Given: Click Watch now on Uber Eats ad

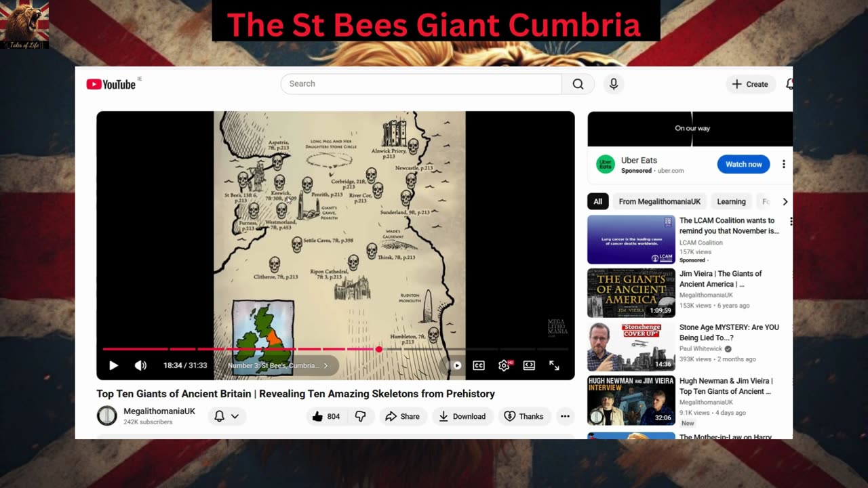Looking at the screenshot, I should (x=744, y=164).
